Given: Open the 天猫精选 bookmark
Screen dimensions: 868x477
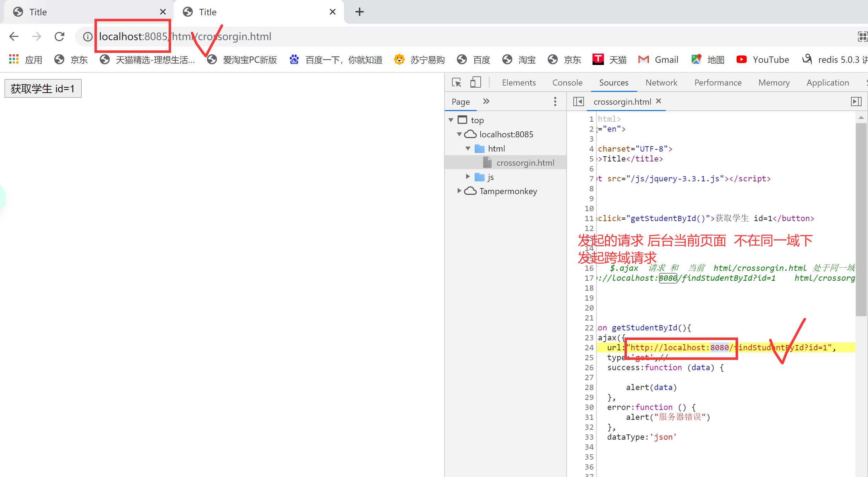Looking at the screenshot, I should tap(147, 60).
